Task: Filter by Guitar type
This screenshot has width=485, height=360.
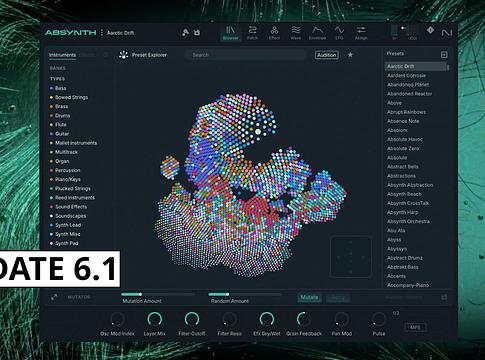Action: [x=59, y=134]
